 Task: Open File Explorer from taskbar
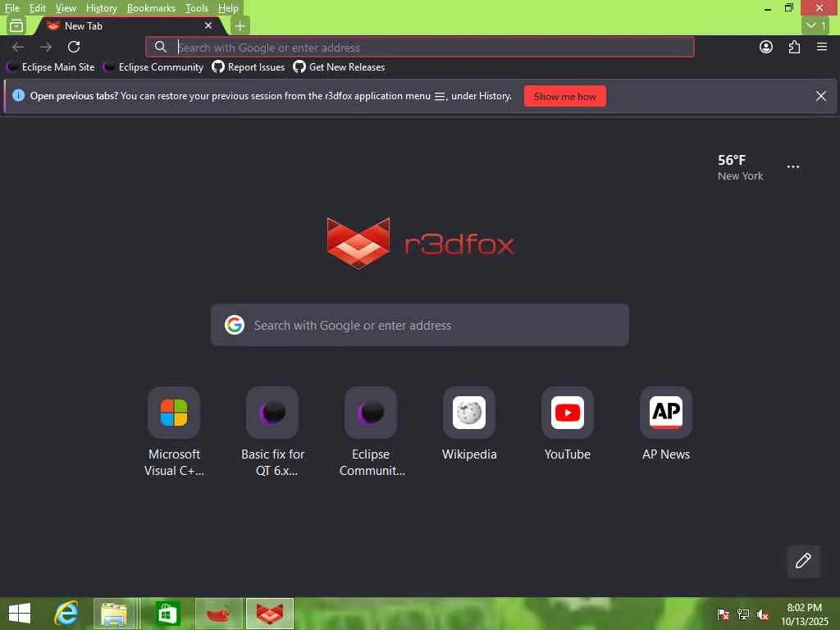(115, 614)
